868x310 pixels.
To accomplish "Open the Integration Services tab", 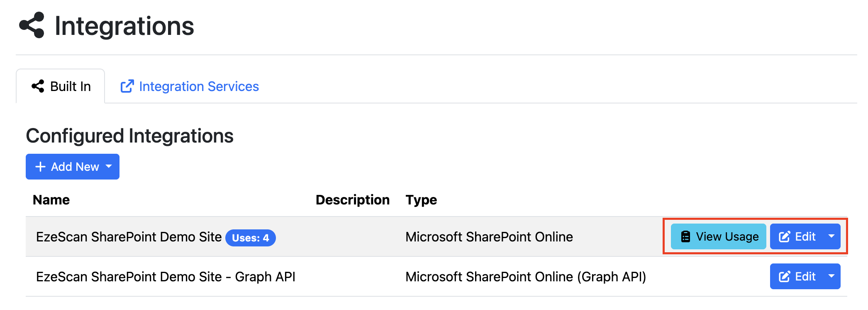I will tap(190, 86).
